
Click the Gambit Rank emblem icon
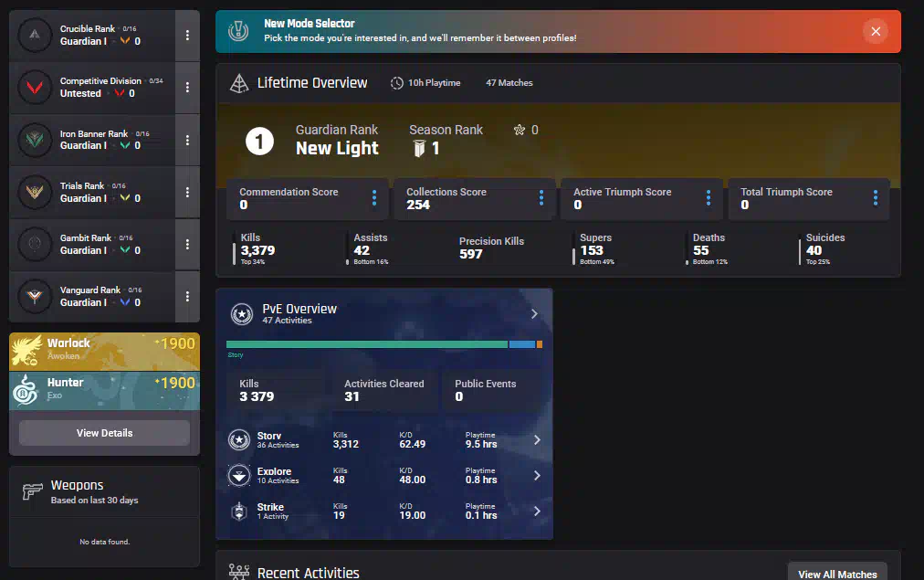tap(35, 244)
